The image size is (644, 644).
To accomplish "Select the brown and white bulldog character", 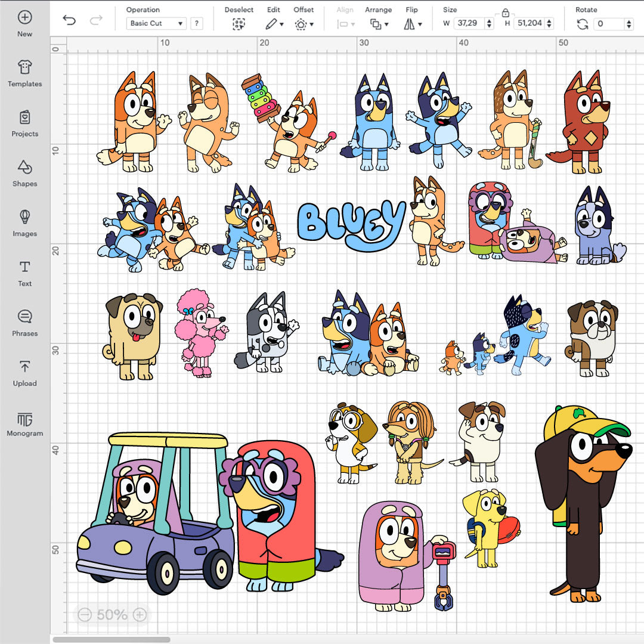I will click(x=592, y=339).
